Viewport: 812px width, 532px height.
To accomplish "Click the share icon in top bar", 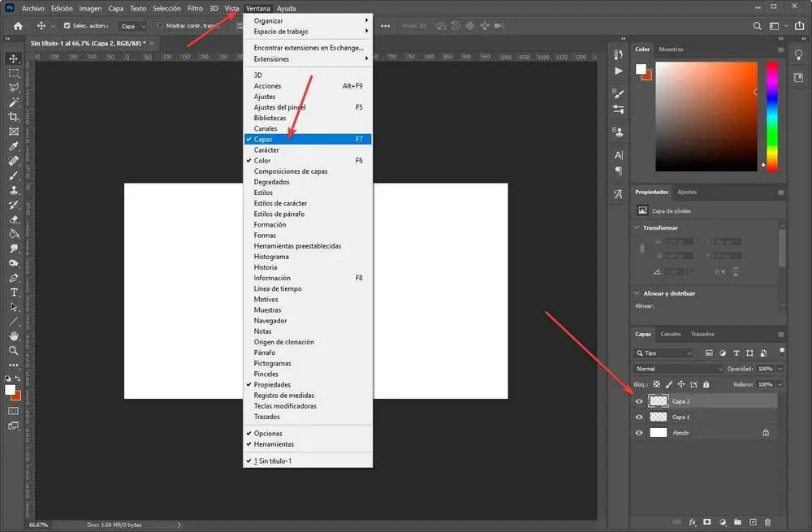I will [800, 26].
